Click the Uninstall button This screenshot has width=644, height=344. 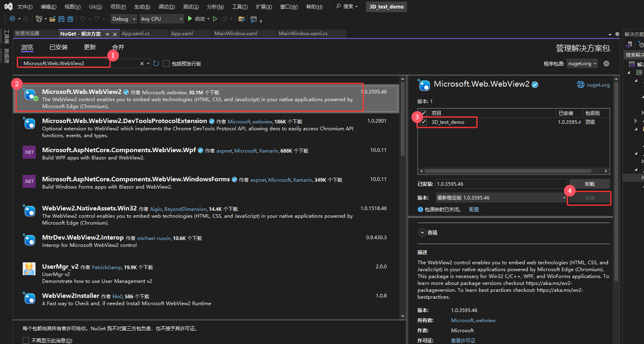(589, 184)
